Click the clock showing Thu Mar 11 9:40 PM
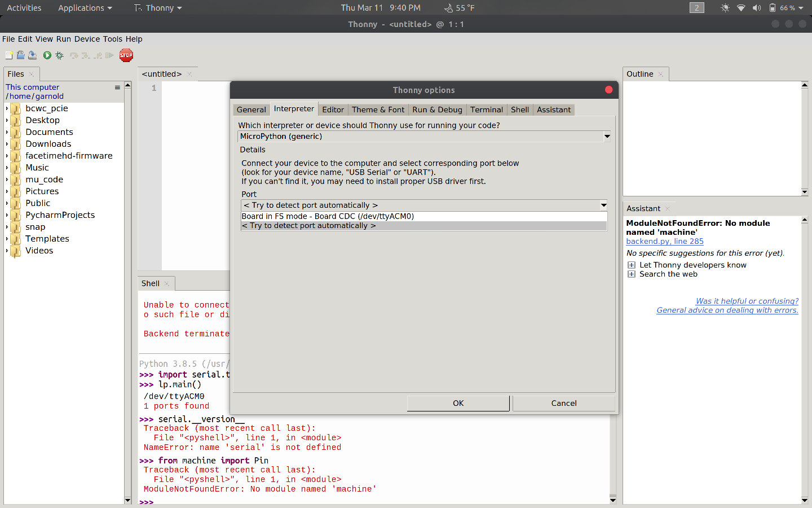 [381, 8]
